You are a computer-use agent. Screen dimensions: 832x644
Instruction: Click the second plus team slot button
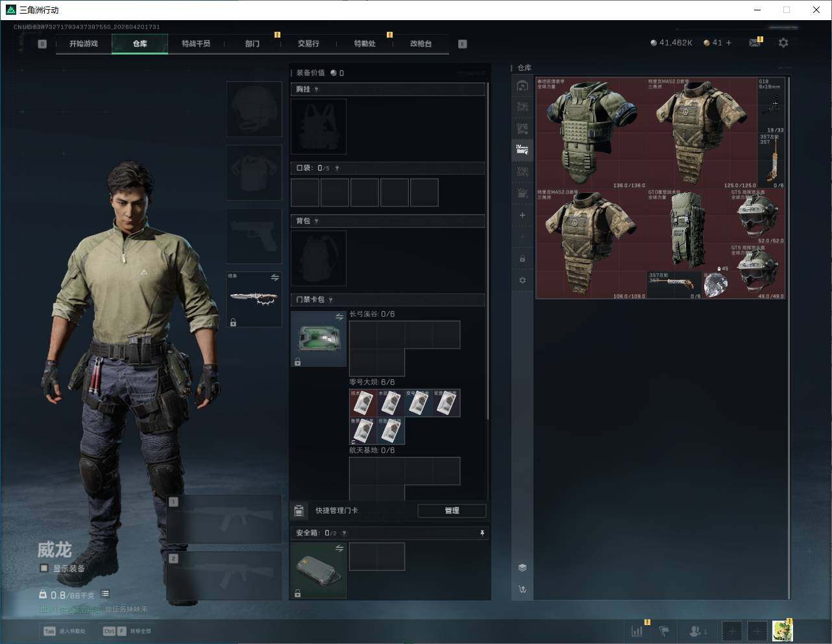[x=757, y=631]
